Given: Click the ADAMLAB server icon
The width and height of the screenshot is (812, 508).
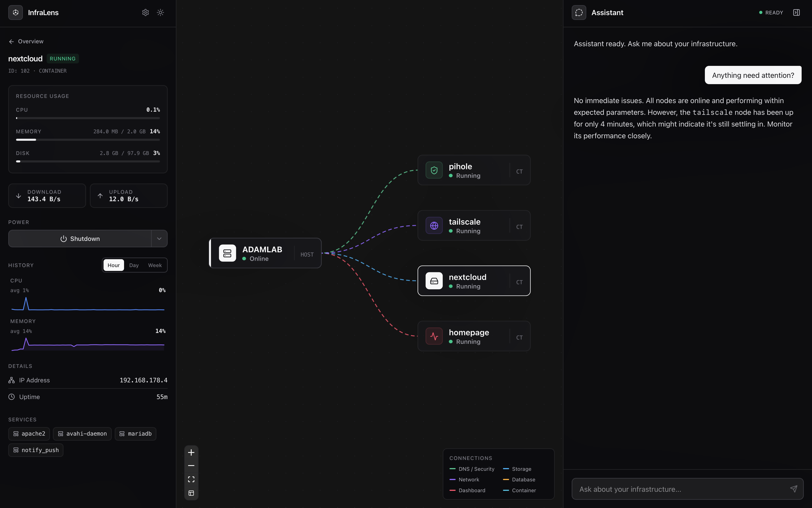Looking at the screenshot, I should click(227, 253).
